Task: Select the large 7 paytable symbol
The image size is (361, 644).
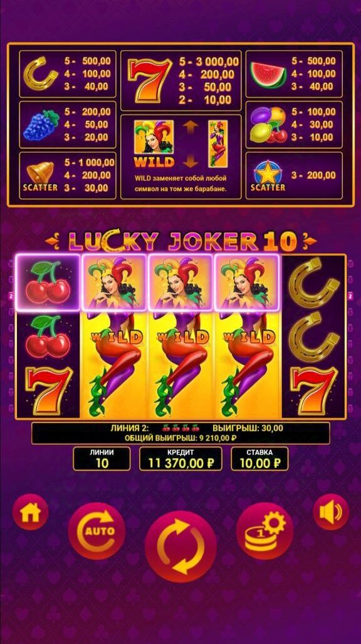Action: point(150,80)
